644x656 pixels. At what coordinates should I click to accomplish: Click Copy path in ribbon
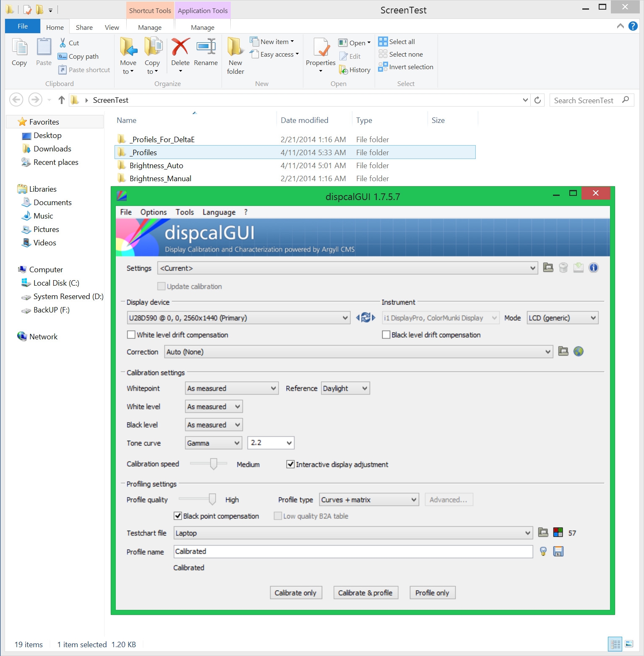pos(78,56)
